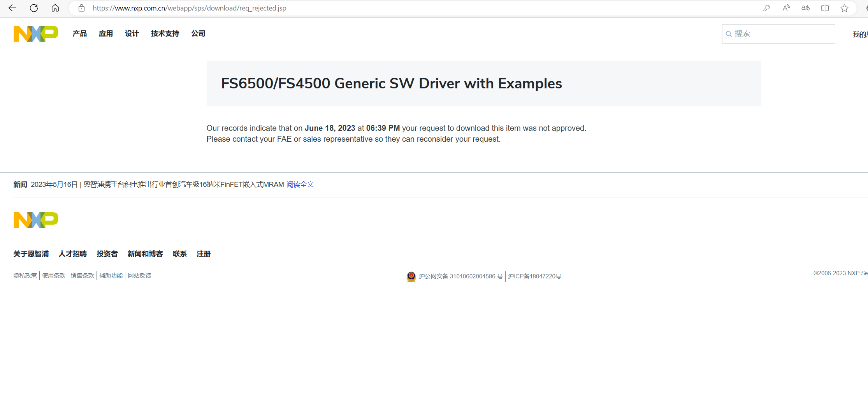Start read aloud with the A icon

786,8
